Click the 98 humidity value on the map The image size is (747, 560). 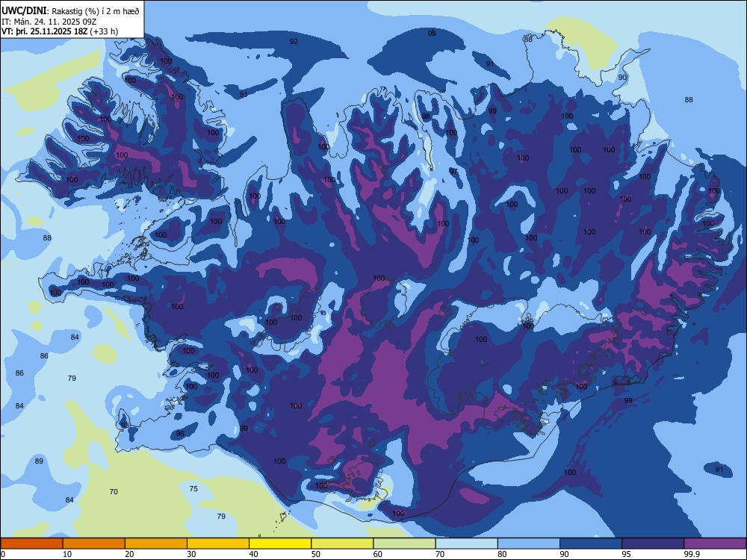(x=426, y=116)
